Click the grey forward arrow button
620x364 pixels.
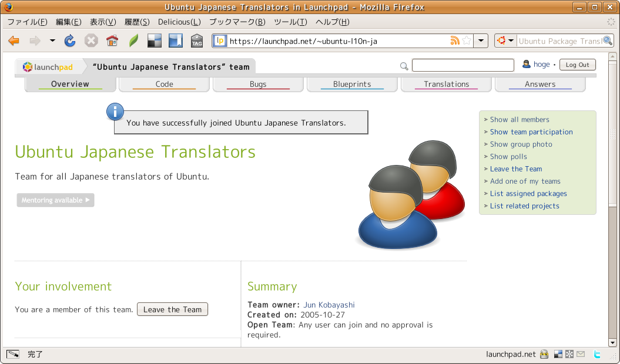35,41
